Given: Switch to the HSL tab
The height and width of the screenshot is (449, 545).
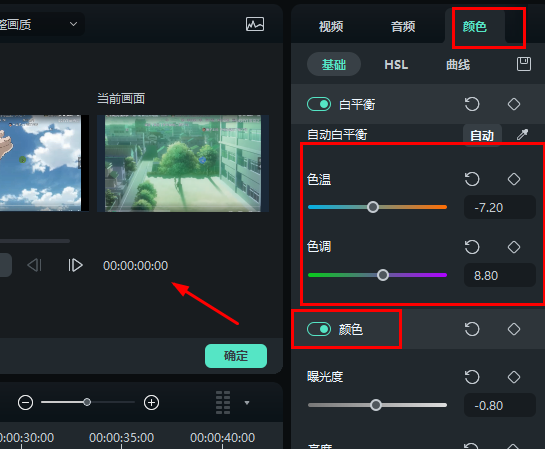Looking at the screenshot, I should click(x=396, y=65).
